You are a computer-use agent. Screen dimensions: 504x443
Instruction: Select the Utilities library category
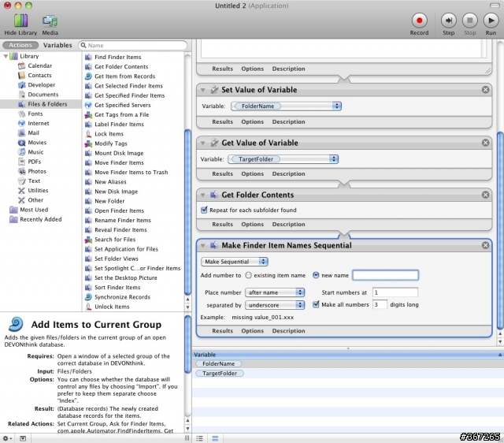coord(38,191)
